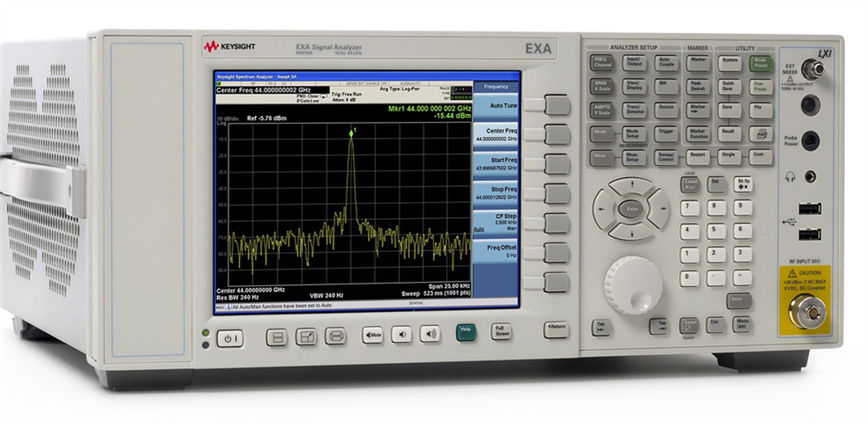Toggle CF Step Auto/Man softkey
This screenshot has height=424, width=868.
click(495, 223)
